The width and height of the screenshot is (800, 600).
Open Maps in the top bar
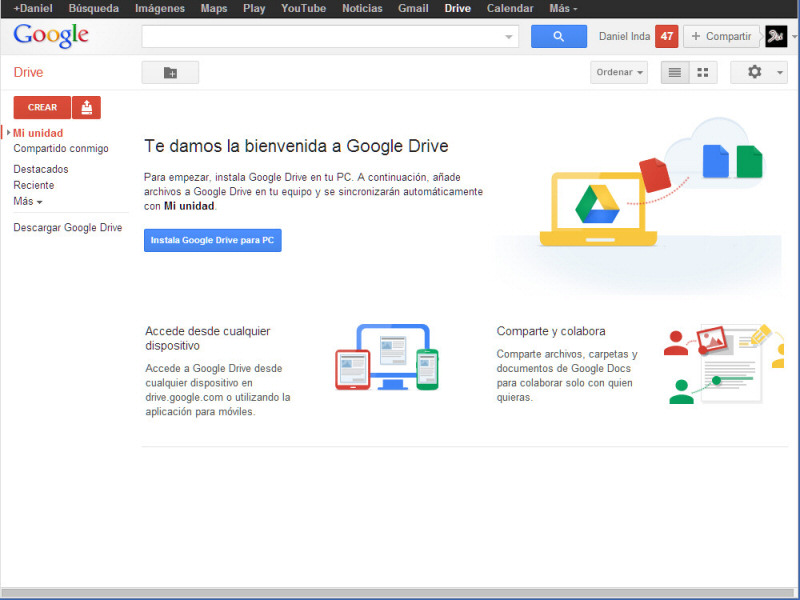click(214, 9)
